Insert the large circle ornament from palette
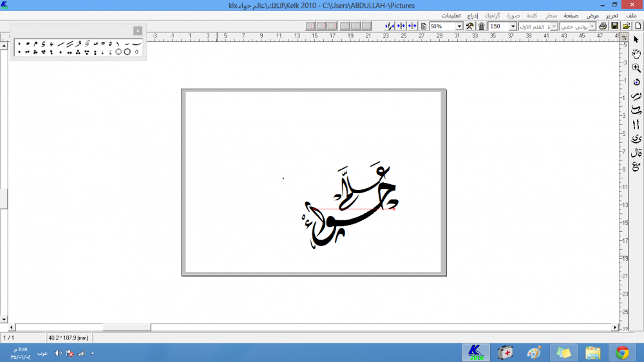 (127, 52)
